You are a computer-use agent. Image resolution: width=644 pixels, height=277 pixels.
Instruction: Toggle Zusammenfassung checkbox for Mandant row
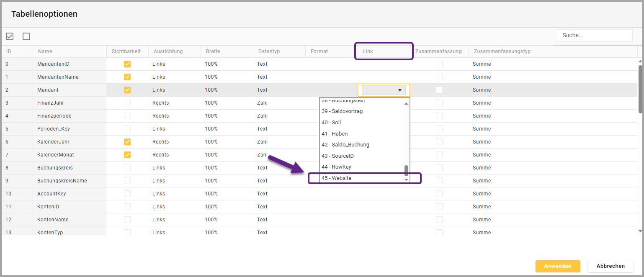(439, 90)
